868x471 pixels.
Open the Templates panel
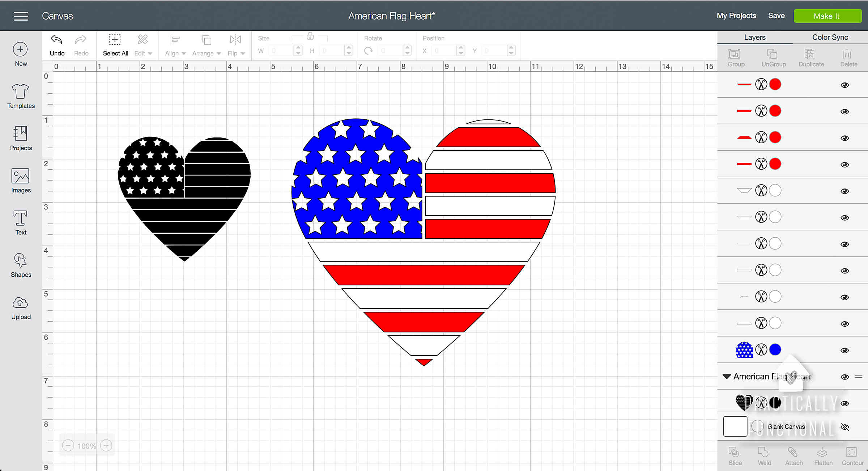point(21,96)
